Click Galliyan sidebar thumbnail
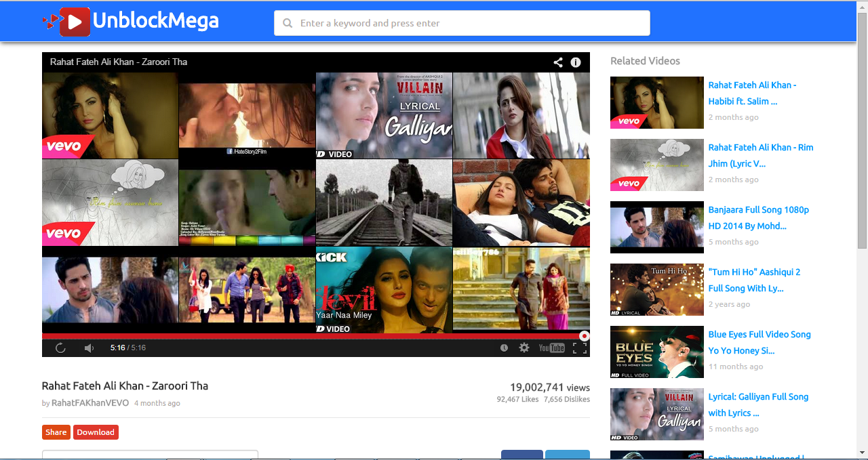Viewport: 868px width, 460px height. click(657, 414)
